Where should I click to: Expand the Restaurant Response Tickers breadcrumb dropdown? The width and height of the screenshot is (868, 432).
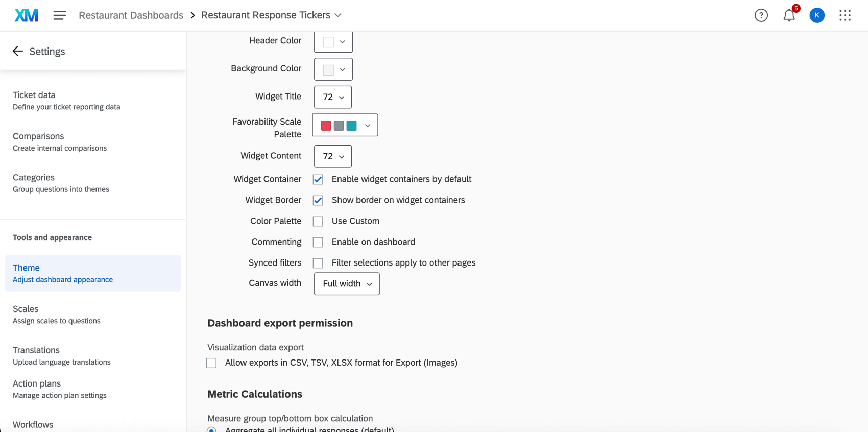pos(338,15)
